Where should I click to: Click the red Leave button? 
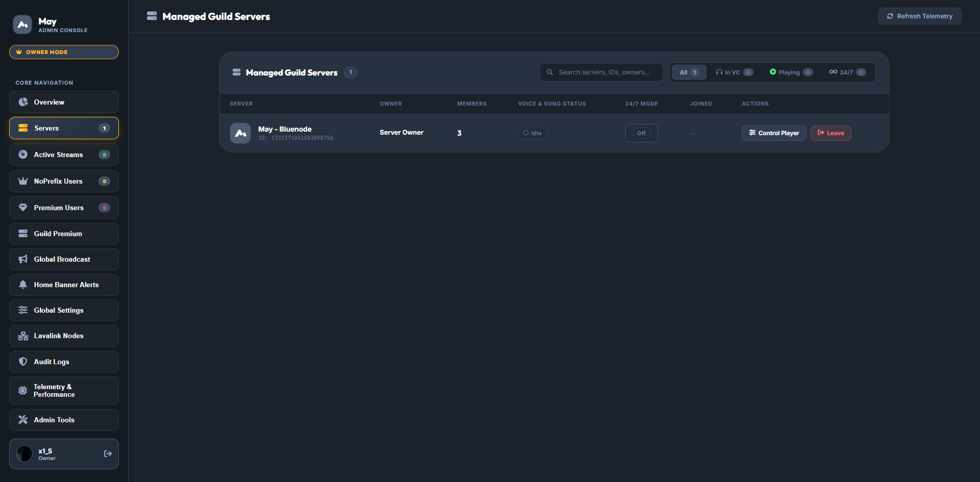tap(831, 133)
